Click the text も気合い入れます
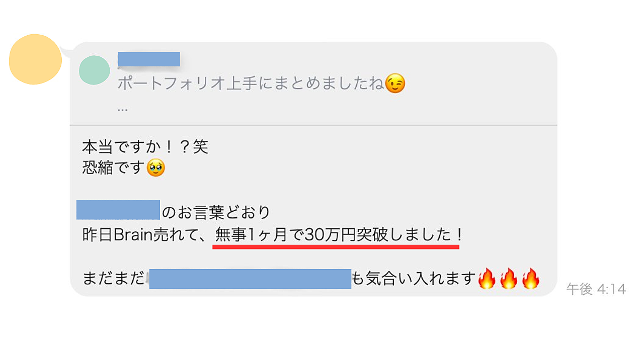 [413, 278]
